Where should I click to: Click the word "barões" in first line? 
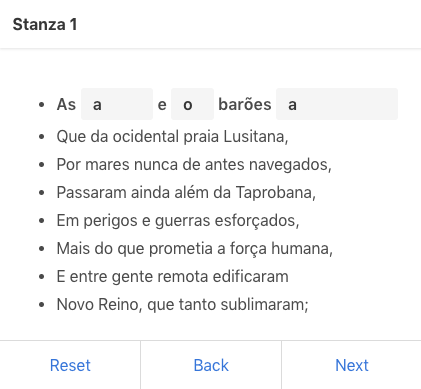click(245, 104)
